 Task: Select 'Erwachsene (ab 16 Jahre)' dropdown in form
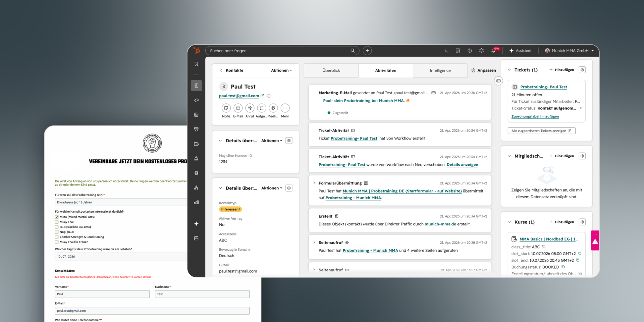pos(121,202)
